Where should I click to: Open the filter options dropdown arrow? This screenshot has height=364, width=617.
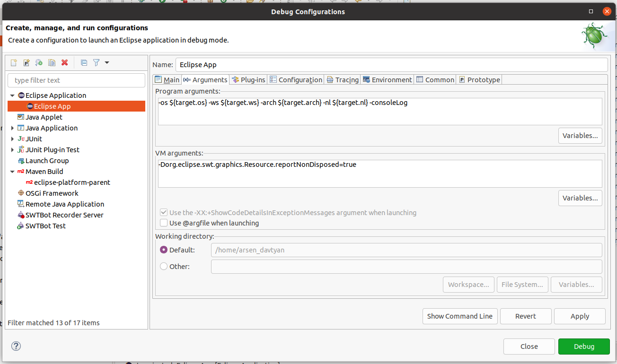[x=107, y=62]
